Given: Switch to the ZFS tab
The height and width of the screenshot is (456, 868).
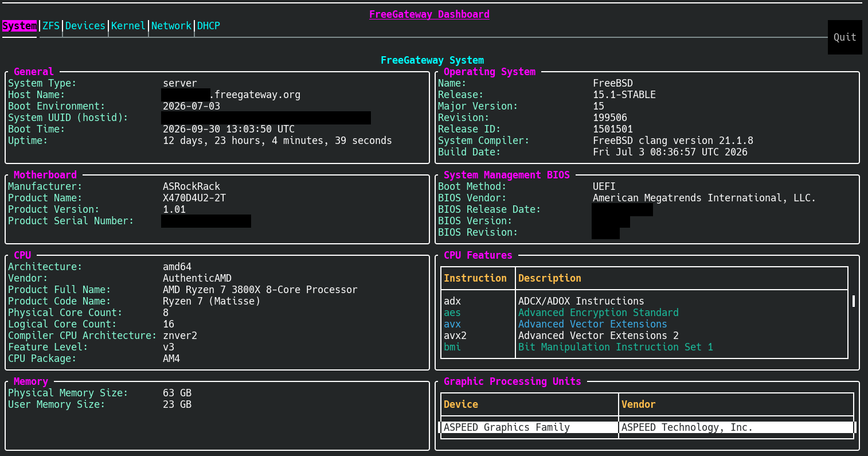Looking at the screenshot, I should (x=51, y=26).
